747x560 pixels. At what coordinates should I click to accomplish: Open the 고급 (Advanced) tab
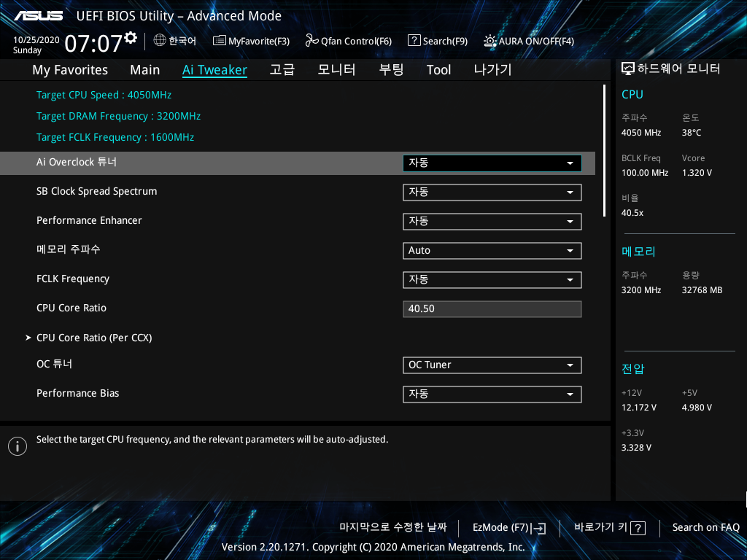pos(282,70)
